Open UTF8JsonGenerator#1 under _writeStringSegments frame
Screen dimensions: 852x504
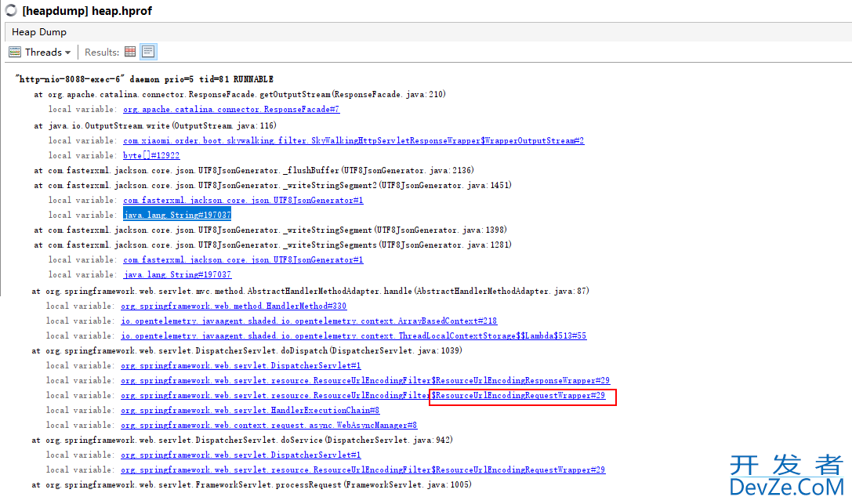(x=243, y=260)
